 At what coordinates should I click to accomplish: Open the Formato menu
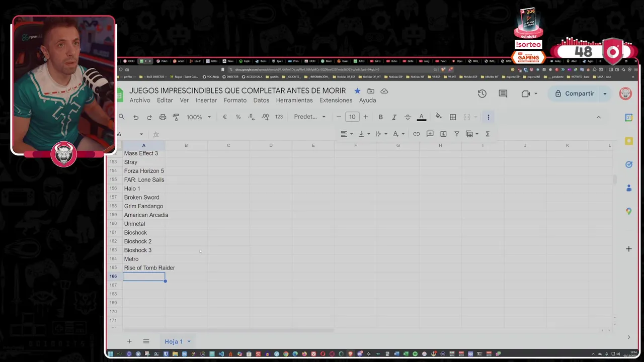point(235,101)
